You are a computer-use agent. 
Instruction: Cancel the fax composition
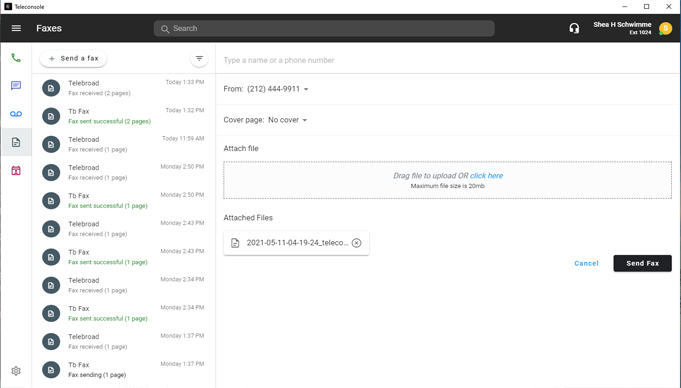586,263
